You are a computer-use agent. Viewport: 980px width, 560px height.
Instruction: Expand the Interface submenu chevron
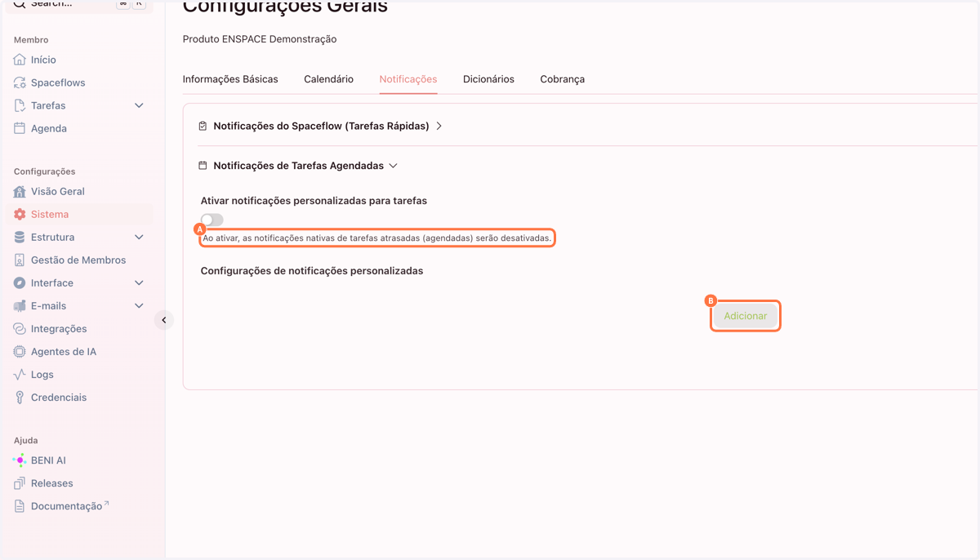coord(139,282)
